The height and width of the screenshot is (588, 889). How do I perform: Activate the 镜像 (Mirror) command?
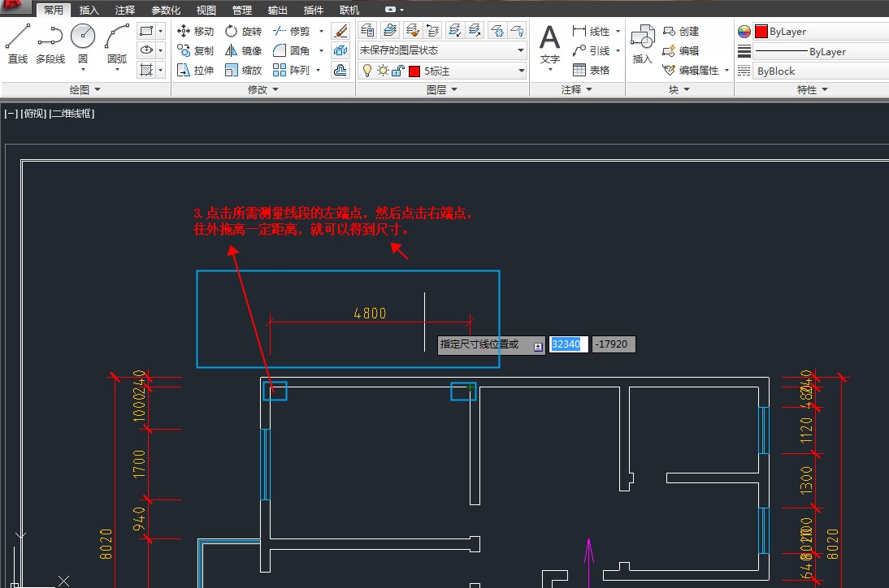coord(243,50)
